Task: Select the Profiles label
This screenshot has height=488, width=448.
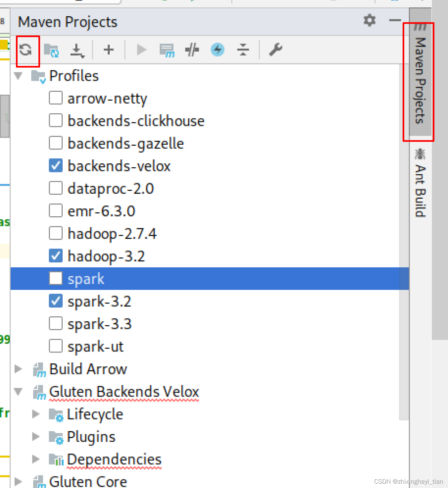Action: pos(74,76)
